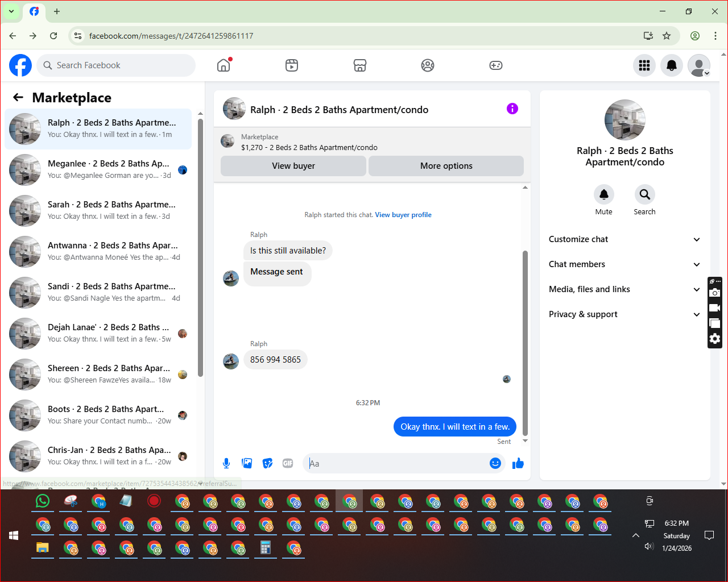The height and width of the screenshot is (582, 728).
Task: Click the Search magnifier in chat details
Action: [x=645, y=194]
